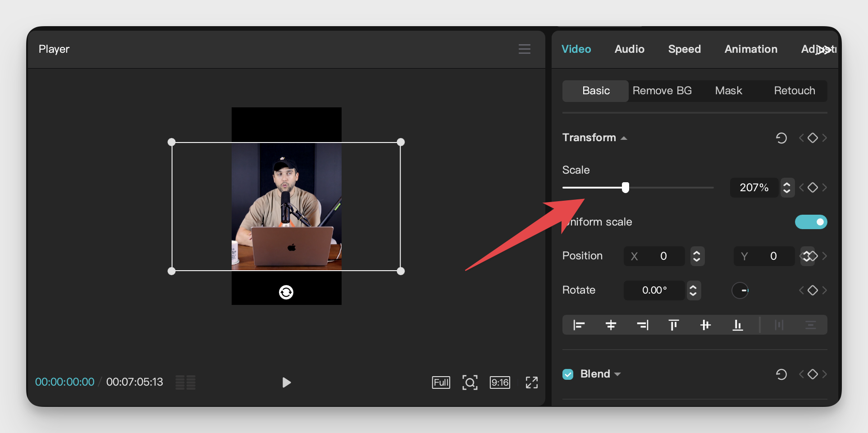This screenshot has height=433, width=868.
Task: Click the Scale percentage stepper arrows
Action: (x=787, y=187)
